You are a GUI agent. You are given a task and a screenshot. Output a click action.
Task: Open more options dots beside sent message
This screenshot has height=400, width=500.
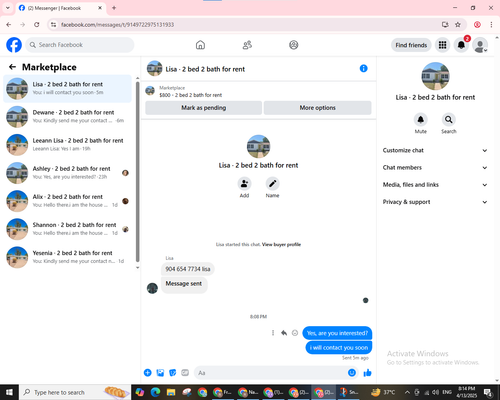tap(273, 333)
